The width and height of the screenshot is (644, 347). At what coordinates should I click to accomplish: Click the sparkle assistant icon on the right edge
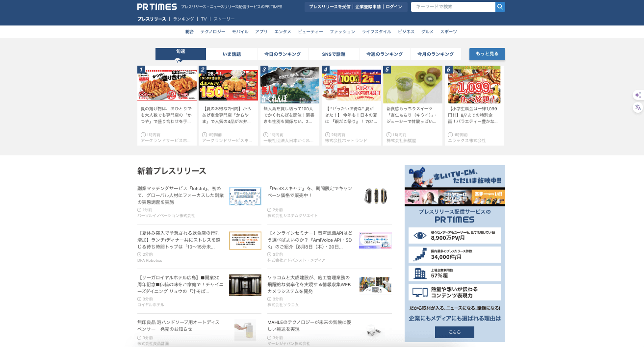pos(638,95)
